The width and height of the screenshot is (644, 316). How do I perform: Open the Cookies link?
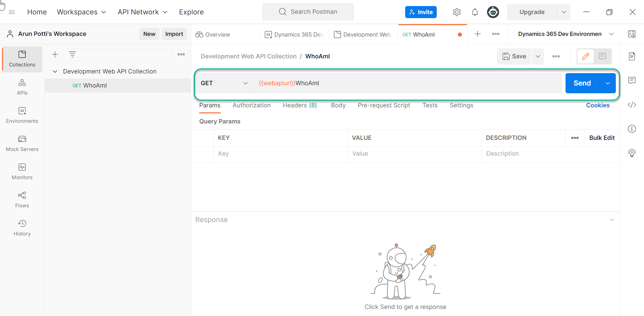pos(598,105)
